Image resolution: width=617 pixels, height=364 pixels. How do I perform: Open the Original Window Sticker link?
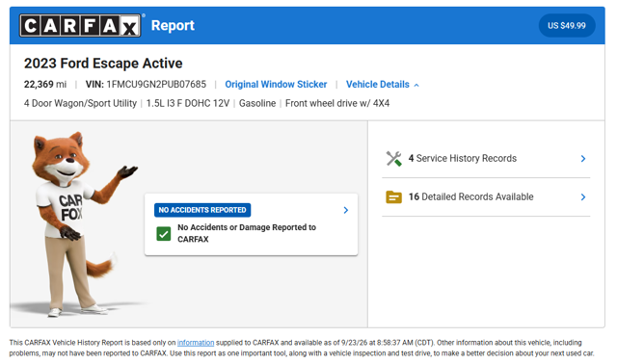tap(276, 85)
